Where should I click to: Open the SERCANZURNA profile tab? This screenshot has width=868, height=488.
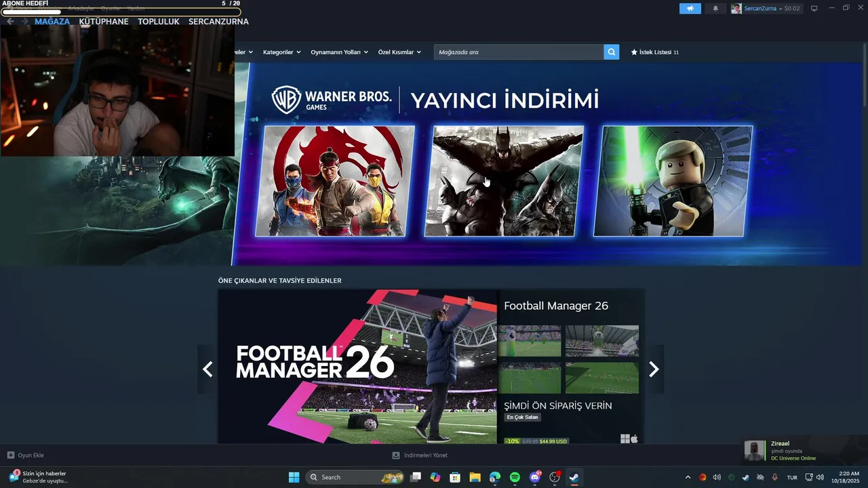coord(218,22)
